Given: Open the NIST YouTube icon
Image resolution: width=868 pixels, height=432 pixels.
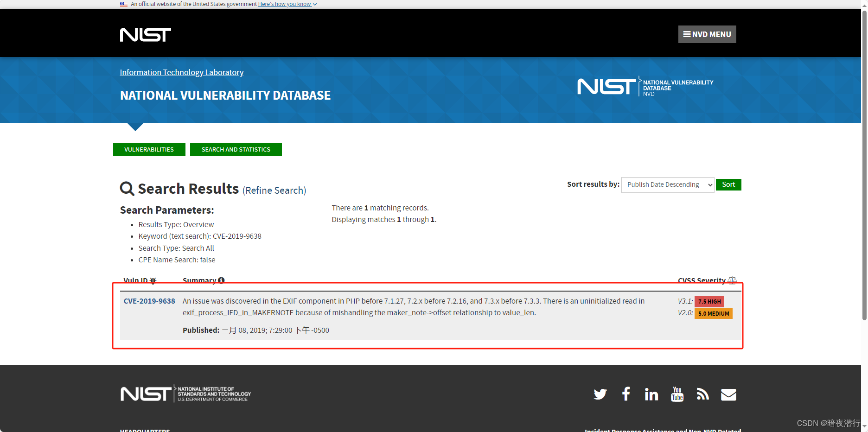Looking at the screenshot, I should 677,394.
